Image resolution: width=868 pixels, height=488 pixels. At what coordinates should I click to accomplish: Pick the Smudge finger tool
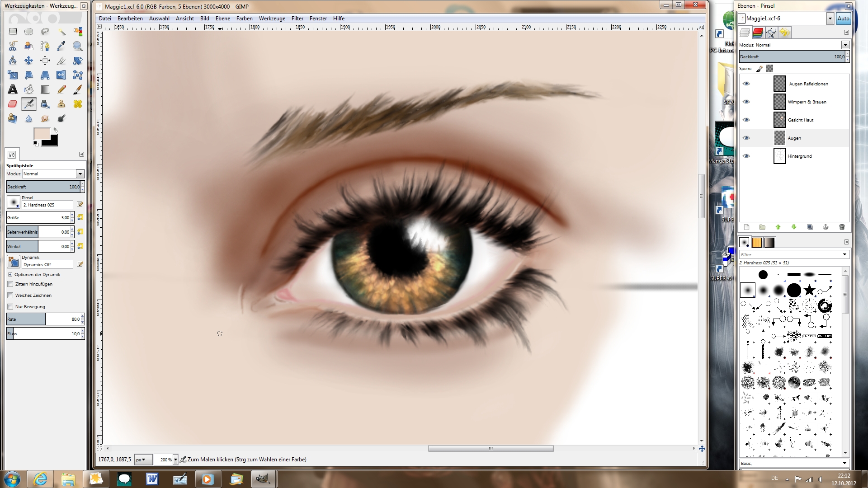45,118
